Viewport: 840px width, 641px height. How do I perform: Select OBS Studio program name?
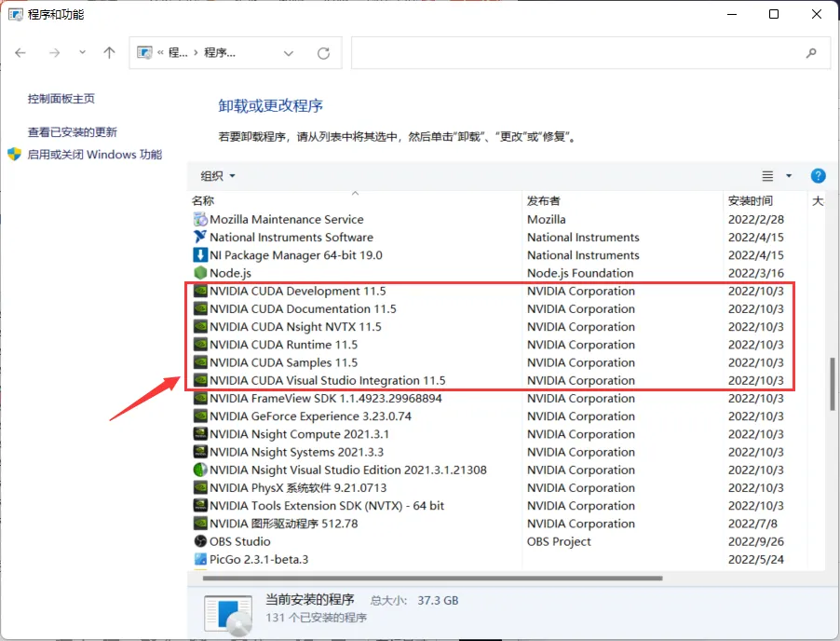(240, 541)
